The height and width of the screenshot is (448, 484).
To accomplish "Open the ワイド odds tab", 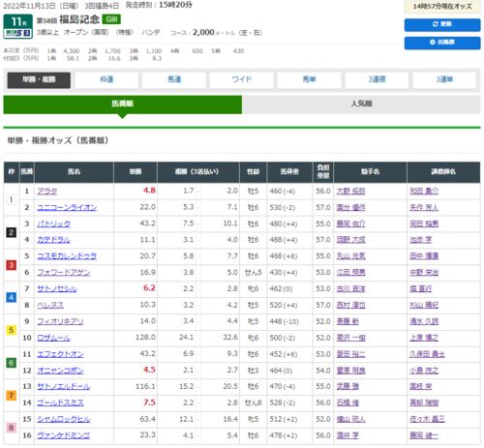I will [x=242, y=79].
